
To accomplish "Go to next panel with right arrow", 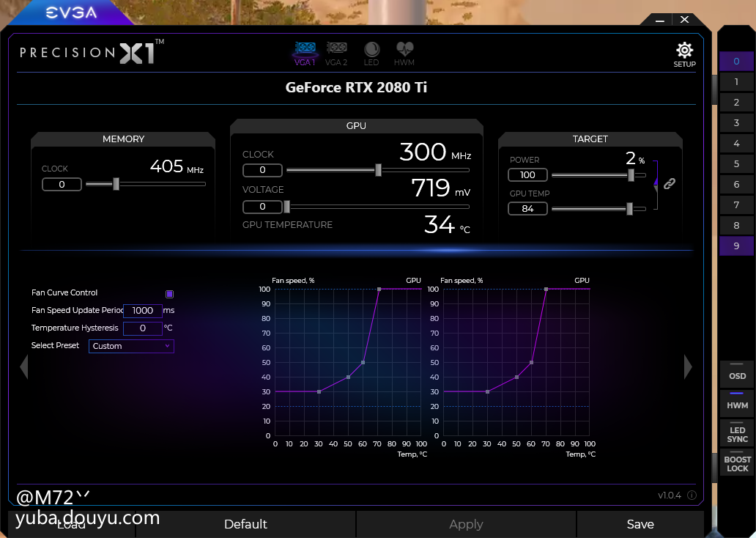I will click(688, 366).
